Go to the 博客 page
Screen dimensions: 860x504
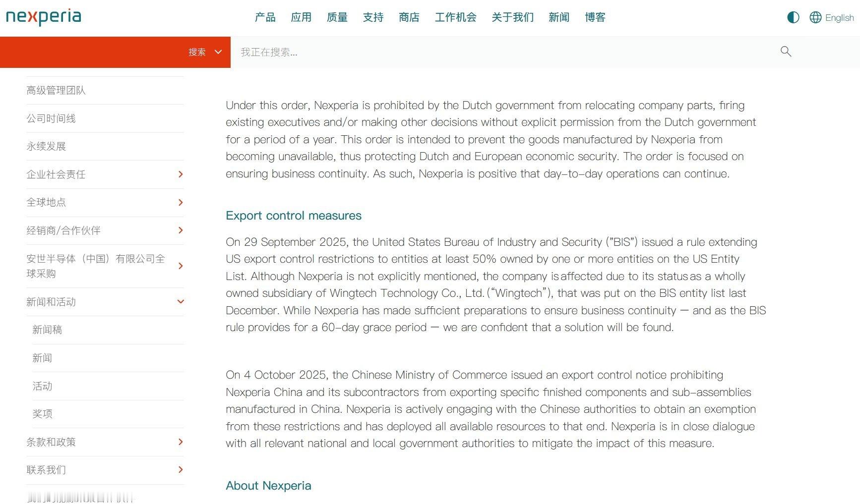(x=595, y=17)
